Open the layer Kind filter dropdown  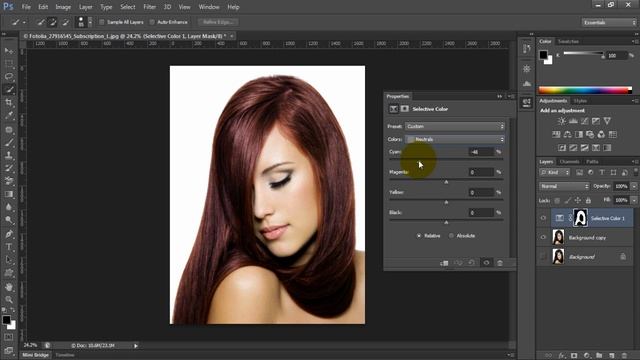pyautogui.click(x=555, y=173)
